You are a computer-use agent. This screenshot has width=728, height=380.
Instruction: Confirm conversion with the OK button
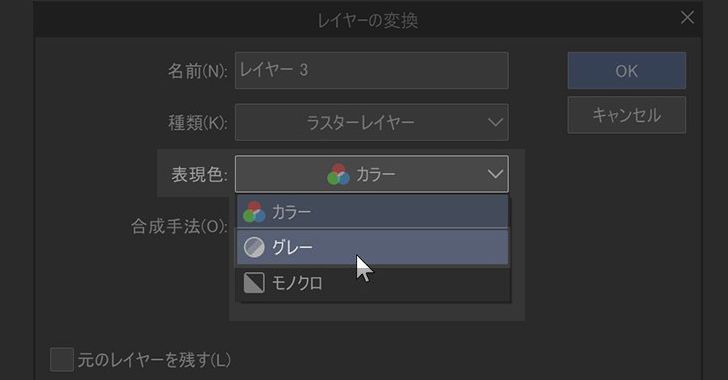pyautogui.click(x=627, y=71)
